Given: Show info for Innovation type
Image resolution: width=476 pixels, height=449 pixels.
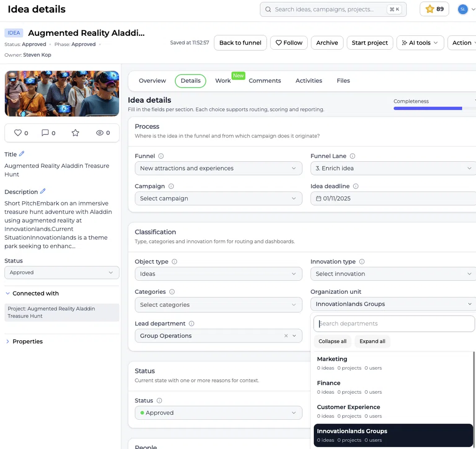Looking at the screenshot, I should point(362,261).
